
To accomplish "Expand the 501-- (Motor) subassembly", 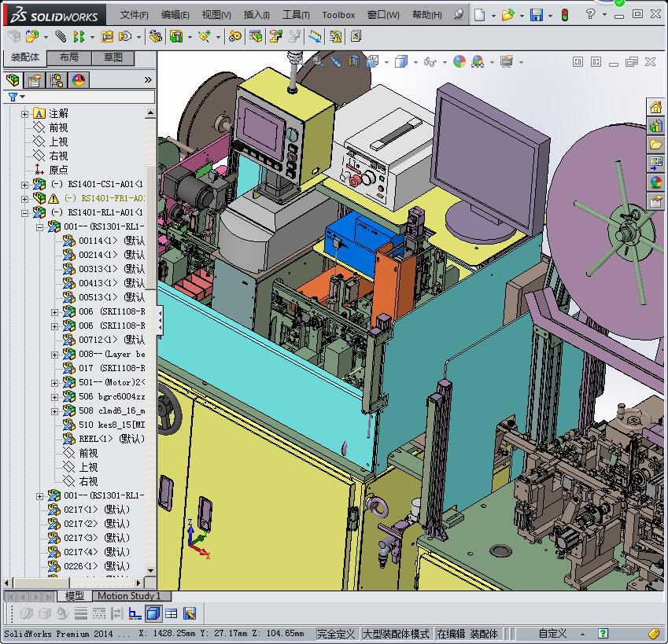I will [x=54, y=383].
